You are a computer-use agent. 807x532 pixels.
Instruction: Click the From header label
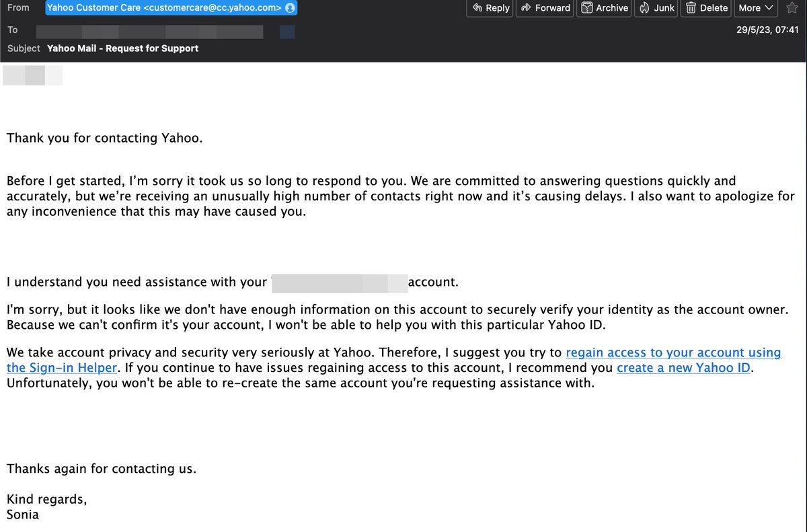18,7
